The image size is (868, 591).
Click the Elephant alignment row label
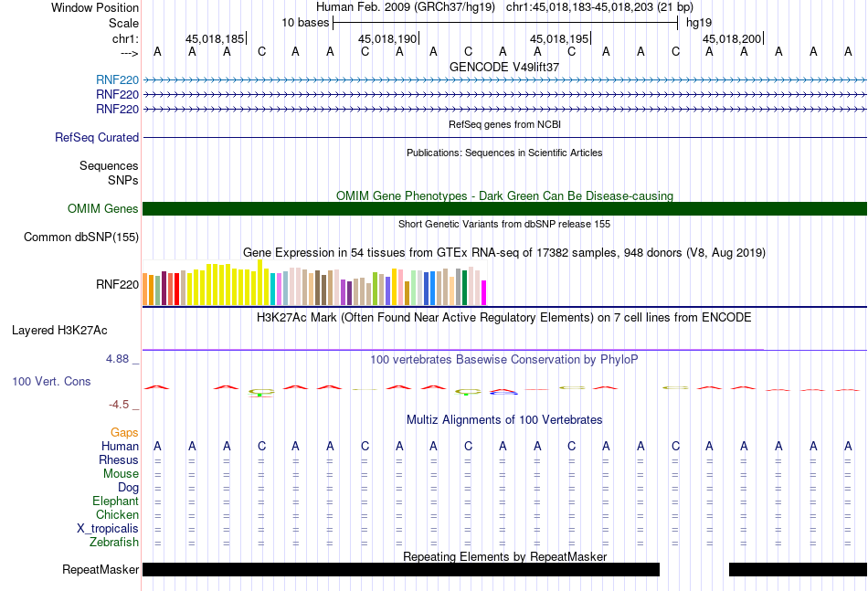tap(116, 501)
